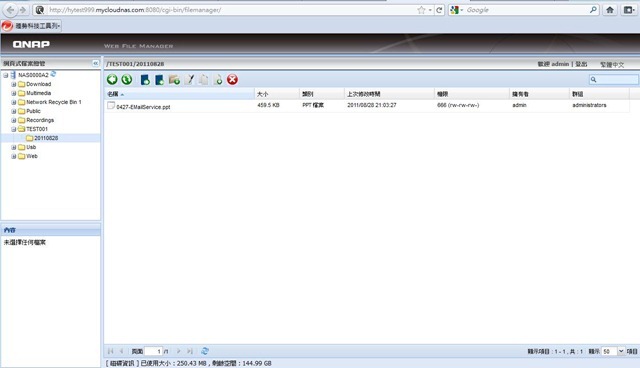
Task: Click the browser forward arrow
Action: click(23, 10)
